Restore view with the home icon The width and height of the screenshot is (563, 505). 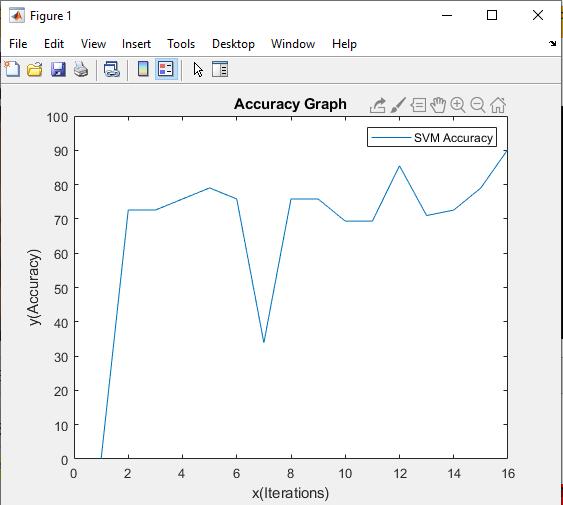pos(498,105)
